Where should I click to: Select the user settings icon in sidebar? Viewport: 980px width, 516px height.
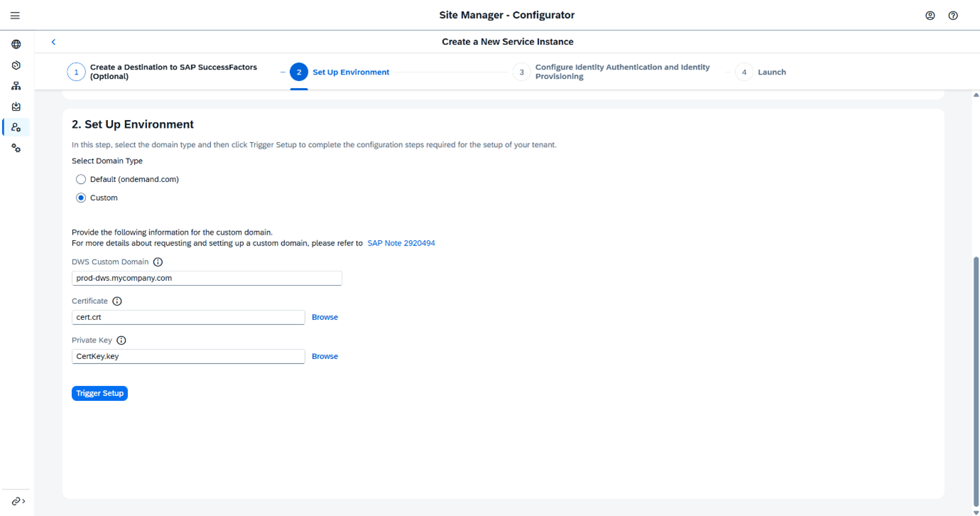(x=16, y=127)
